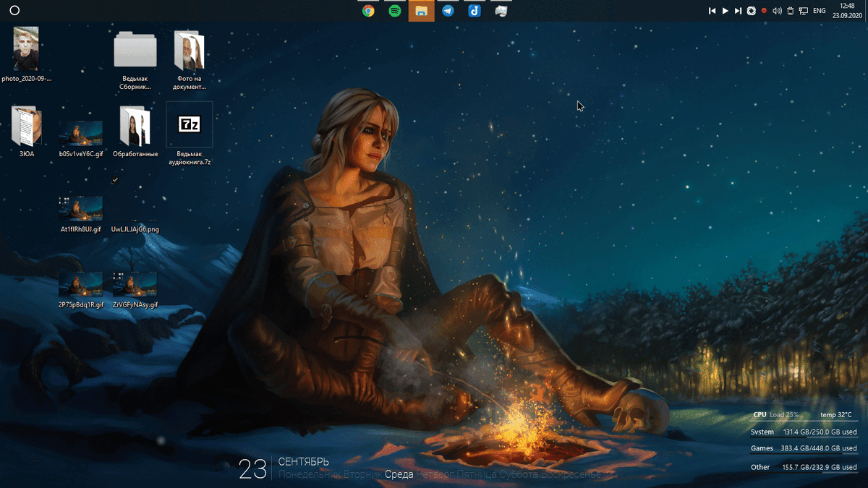868x488 pixels.
Task: Click the temp 32°C readout
Action: [836, 415]
